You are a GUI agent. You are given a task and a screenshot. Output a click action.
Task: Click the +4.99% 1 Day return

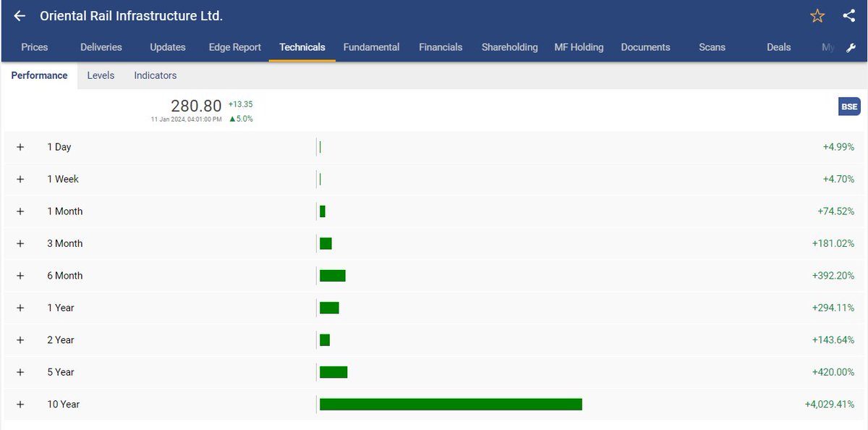[x=838, y=147]
